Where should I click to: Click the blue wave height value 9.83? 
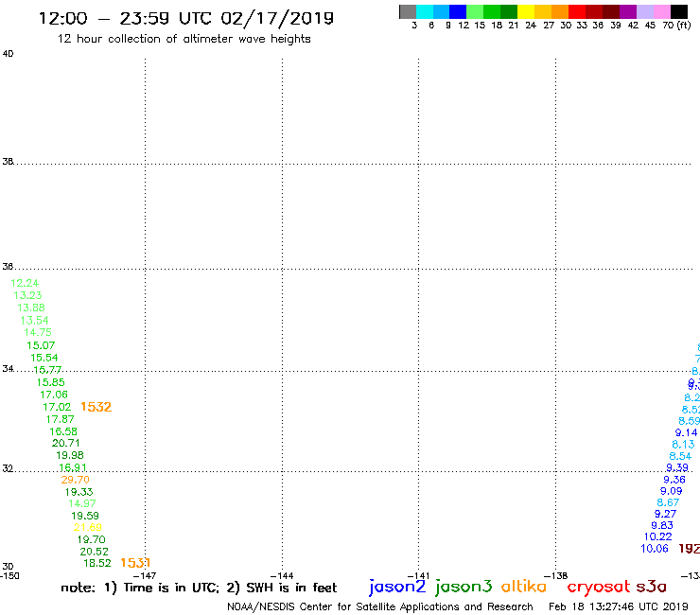point(662,526)
